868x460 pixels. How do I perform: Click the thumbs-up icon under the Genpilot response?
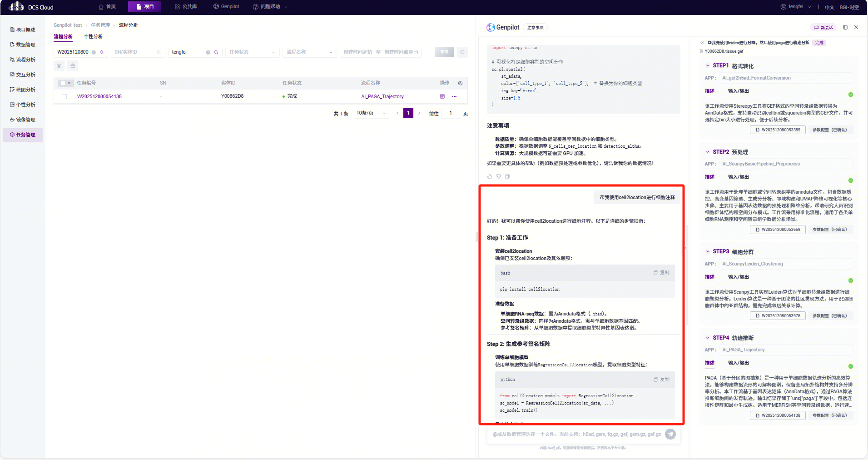pos(490,176)
